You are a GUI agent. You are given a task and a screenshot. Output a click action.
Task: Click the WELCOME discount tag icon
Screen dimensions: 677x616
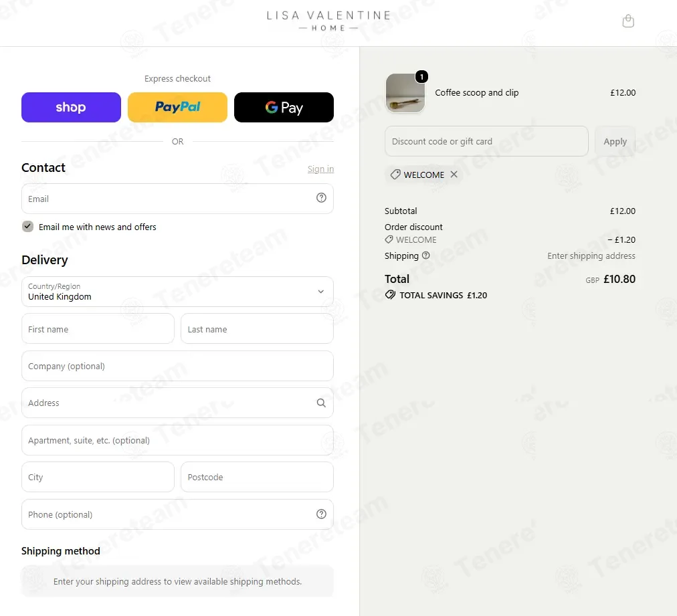click(395, 175)
